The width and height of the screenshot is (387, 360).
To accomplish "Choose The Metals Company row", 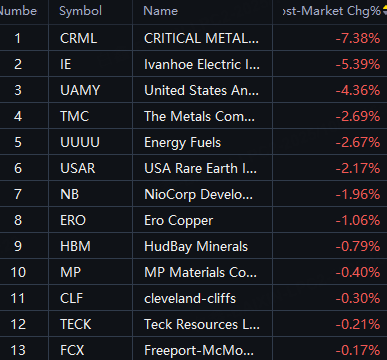I will [x=193, y=116].
